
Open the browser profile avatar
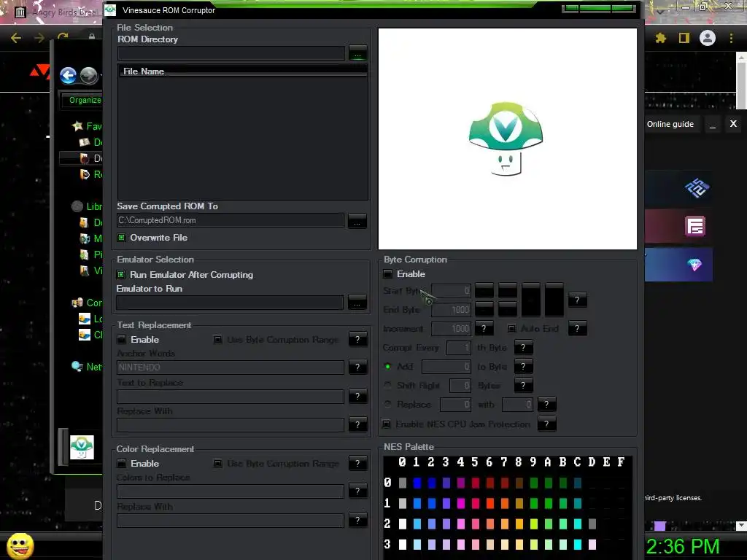708,38
